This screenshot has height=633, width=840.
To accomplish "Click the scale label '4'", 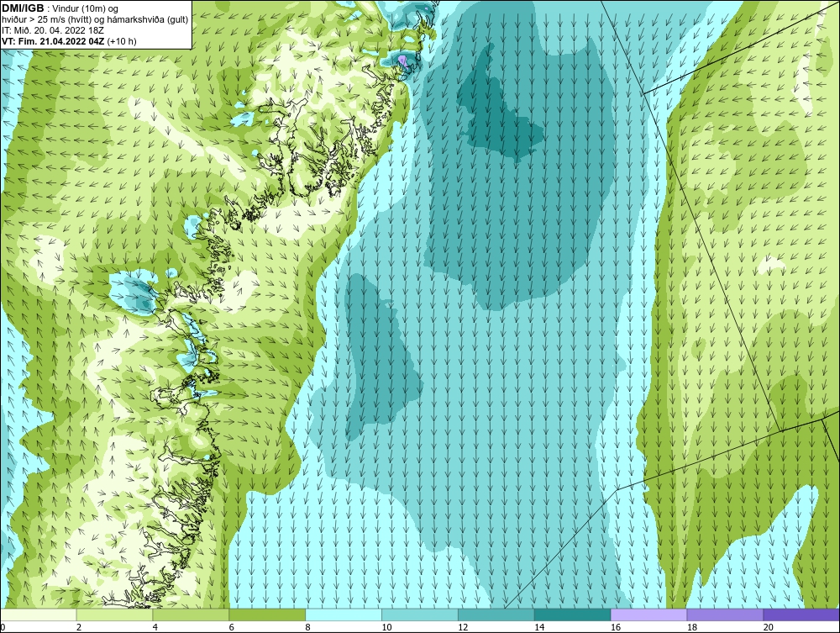I will point(155,627).
